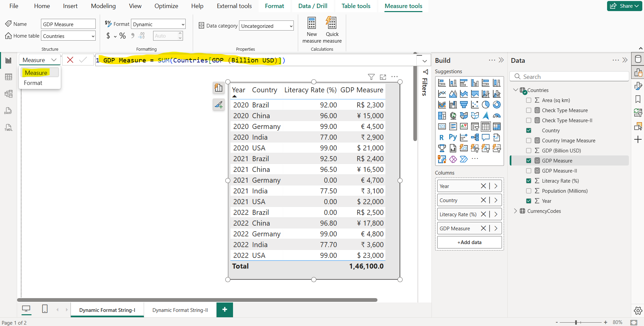The height and width of the screenshot is (326, 644).
Task: Click the +Add data button
Action: tap(469, 242)
